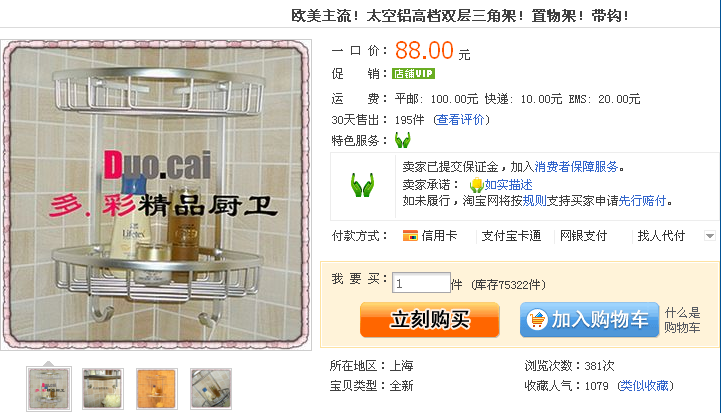Click the purchase quantity input field
This screenshot has width=721, height=413.
point(421,282)
